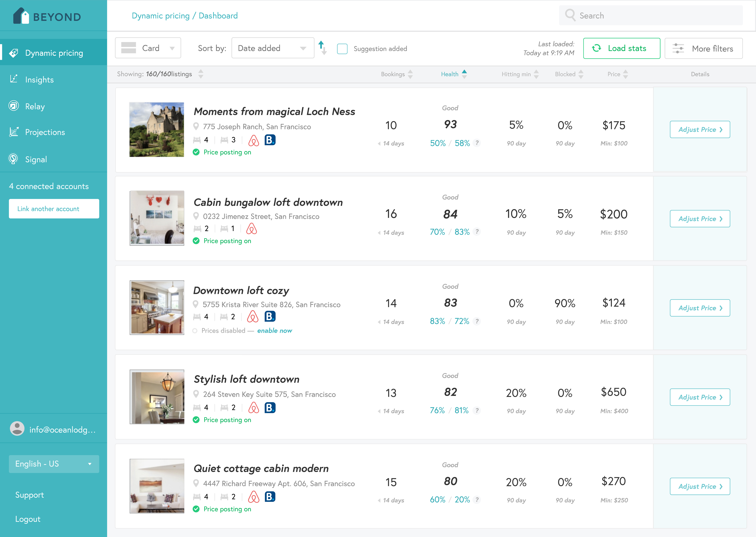Open Dynamic pricing menu item

tap(54, 52)
